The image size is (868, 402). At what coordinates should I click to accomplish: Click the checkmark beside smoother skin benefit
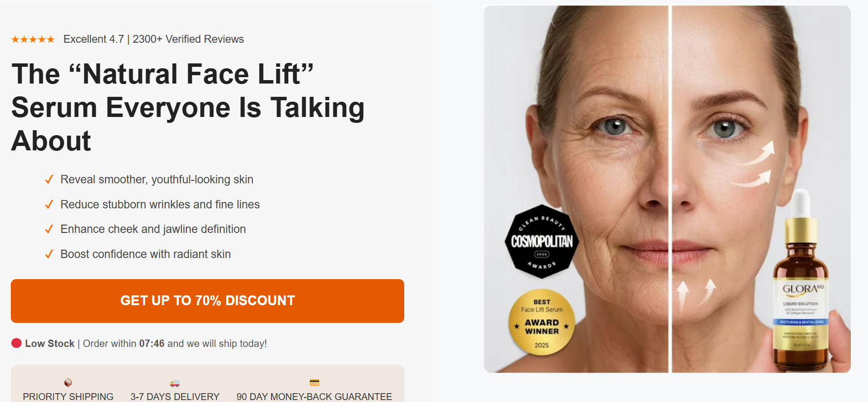pos(49,179)
